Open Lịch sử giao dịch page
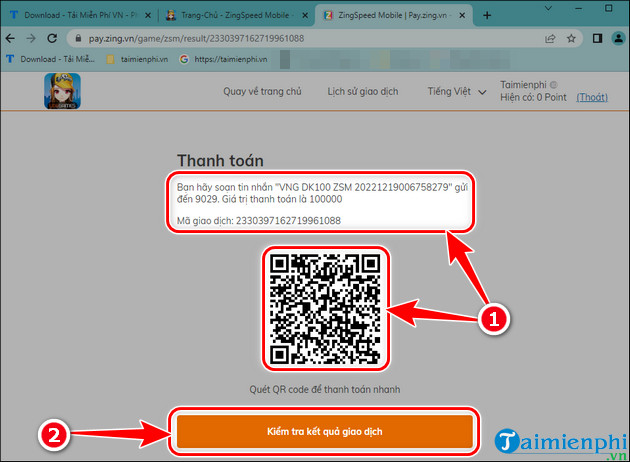The image size is (630, 462). (x=362, y=92)
